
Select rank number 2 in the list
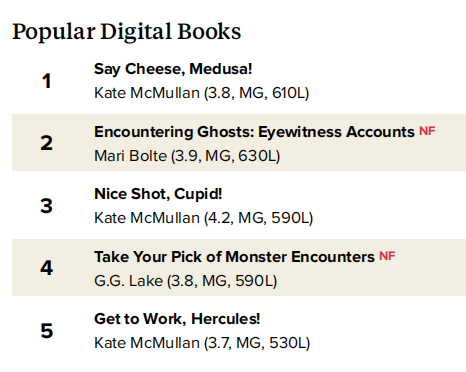[x=47, y=143]
